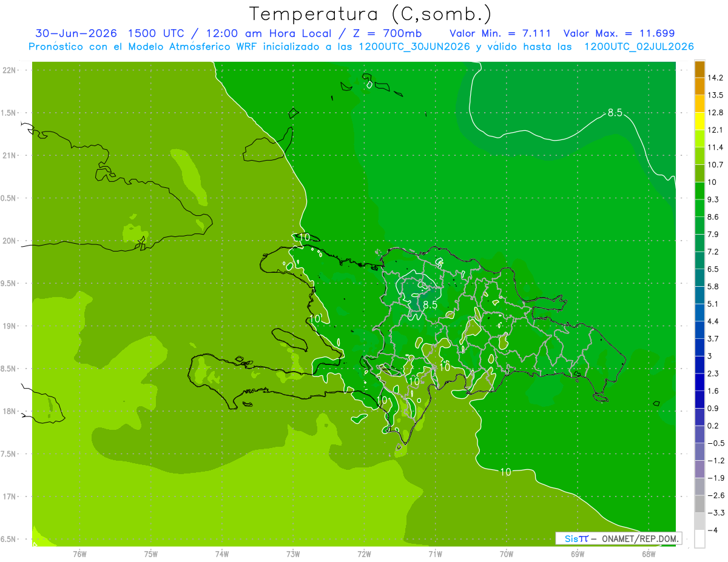Image resolution: width=728 pixels, height=562 pixels.
Task: Click the "21N" latitude axis label
Action: (x=10, y=156)
